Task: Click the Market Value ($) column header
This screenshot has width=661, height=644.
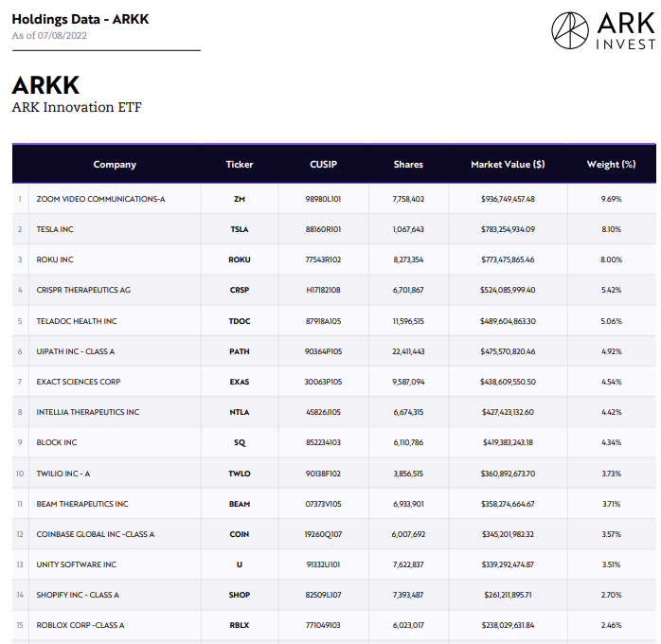Action: tap(508, 165)
